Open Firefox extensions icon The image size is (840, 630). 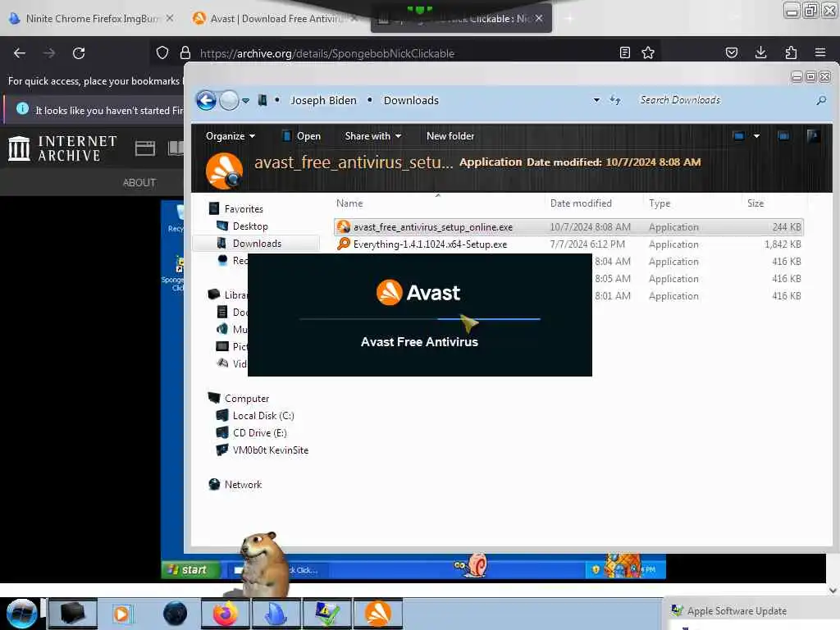point(791,52)
